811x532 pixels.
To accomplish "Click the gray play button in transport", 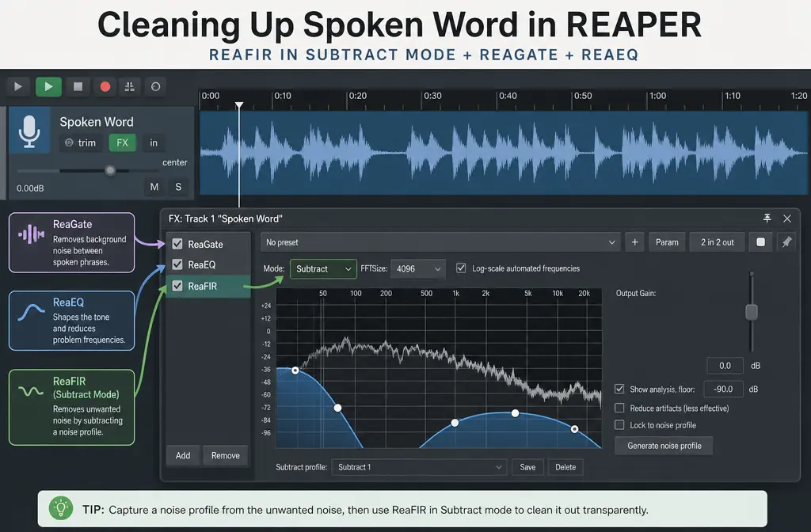I will 18,87.
